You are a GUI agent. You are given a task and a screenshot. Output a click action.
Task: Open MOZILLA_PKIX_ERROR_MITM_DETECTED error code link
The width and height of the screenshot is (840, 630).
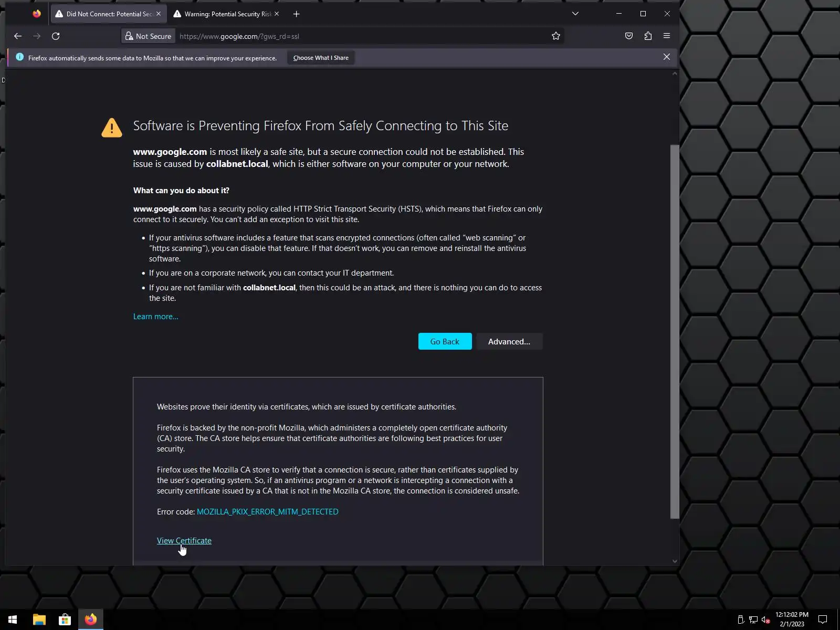coord(268,512)
